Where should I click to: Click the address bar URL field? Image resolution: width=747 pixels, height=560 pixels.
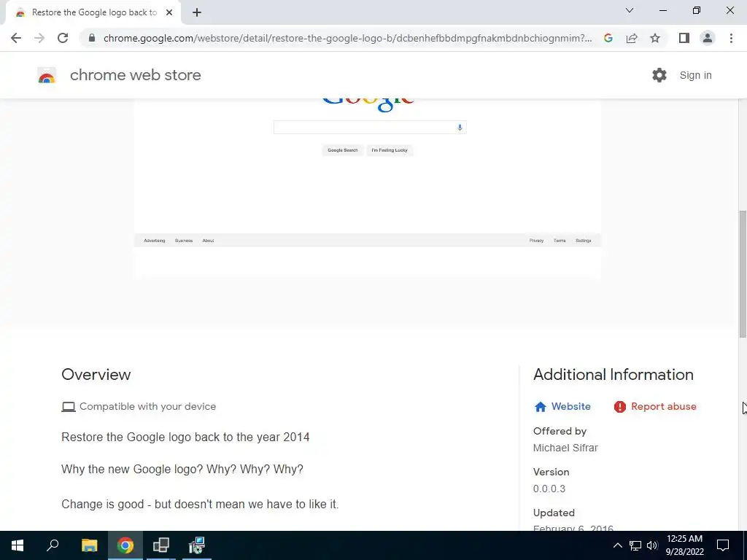coord(348,38)
